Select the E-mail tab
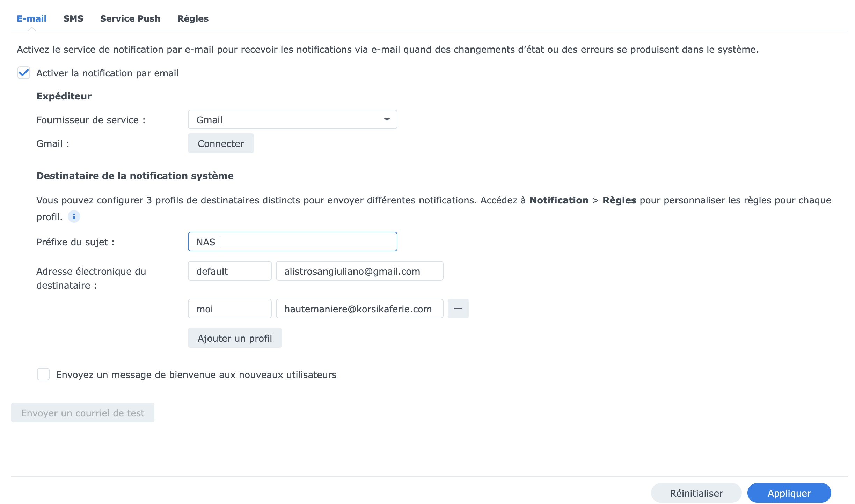Image resolution: width=855 pixels, height=504 pixels. (31, 18)
